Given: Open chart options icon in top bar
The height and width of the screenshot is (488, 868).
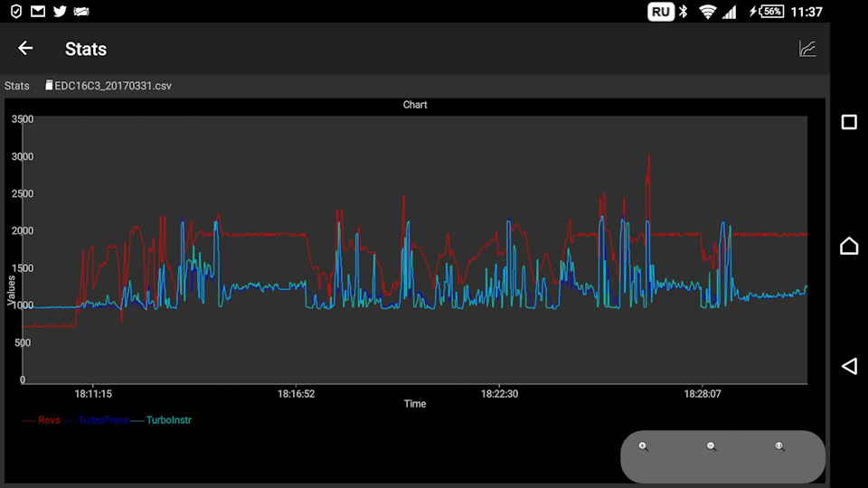Looking at the screenshot, I should 807,49.
